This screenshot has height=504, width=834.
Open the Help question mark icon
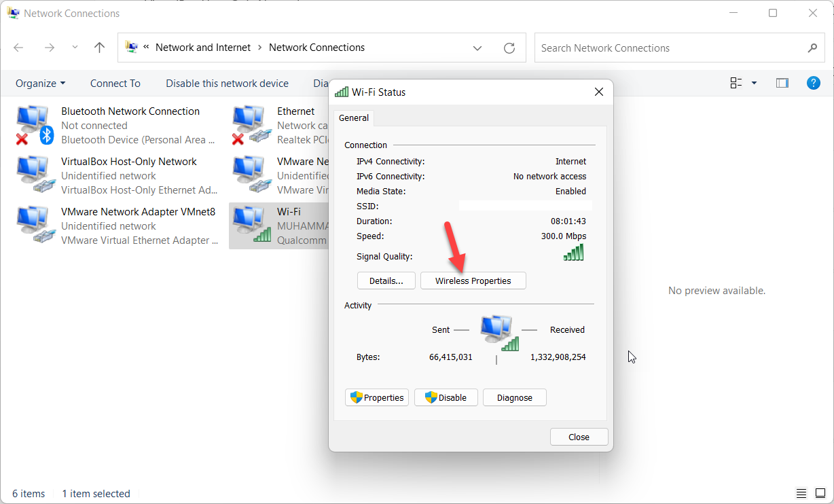tap(813, 83)
